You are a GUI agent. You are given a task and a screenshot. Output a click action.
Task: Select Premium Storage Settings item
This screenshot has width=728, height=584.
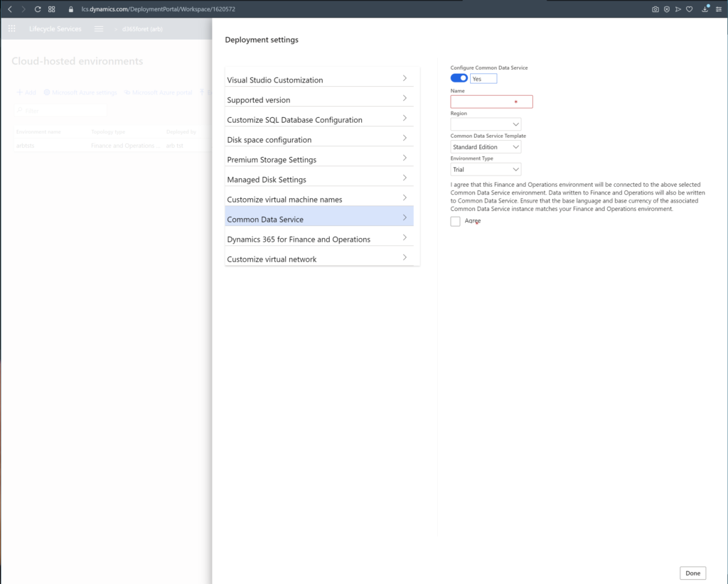pos(318,159)
